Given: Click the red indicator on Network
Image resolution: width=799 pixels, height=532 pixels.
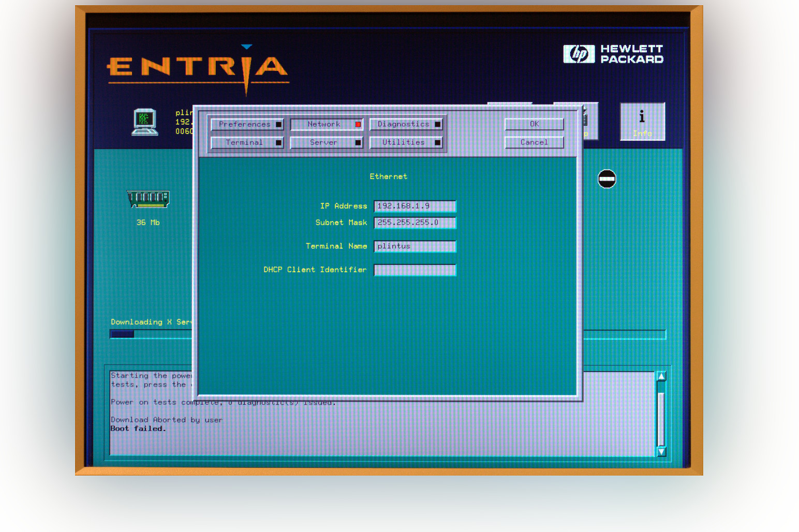Looking at the screenshot, I should tap(358, 124).
